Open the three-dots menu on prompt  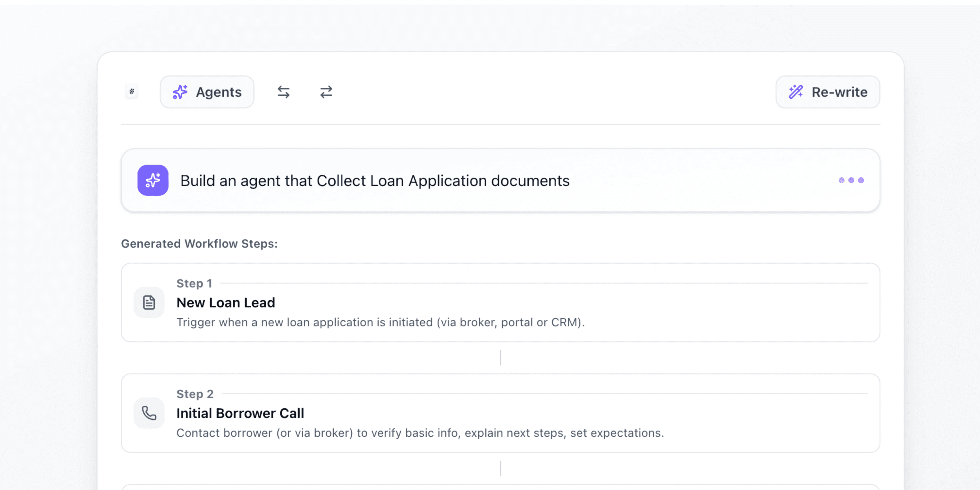click(851, 180)
